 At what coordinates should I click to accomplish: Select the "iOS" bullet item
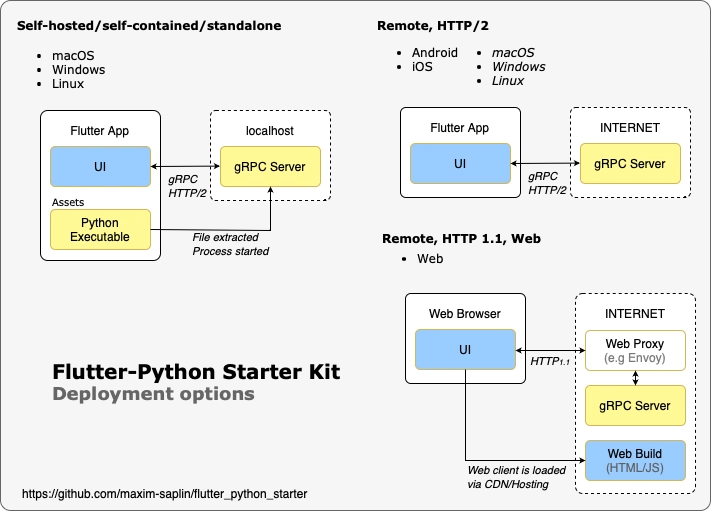[x=422, y=67]
